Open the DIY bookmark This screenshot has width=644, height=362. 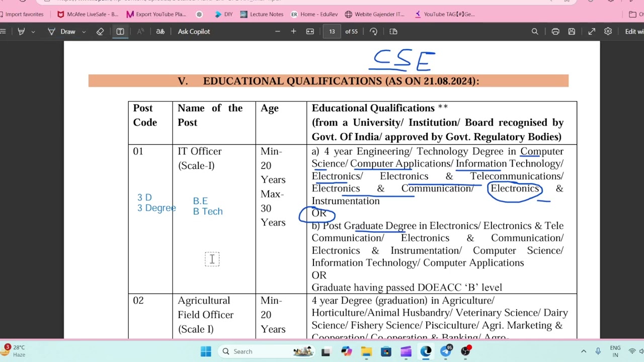click(223, 14)
